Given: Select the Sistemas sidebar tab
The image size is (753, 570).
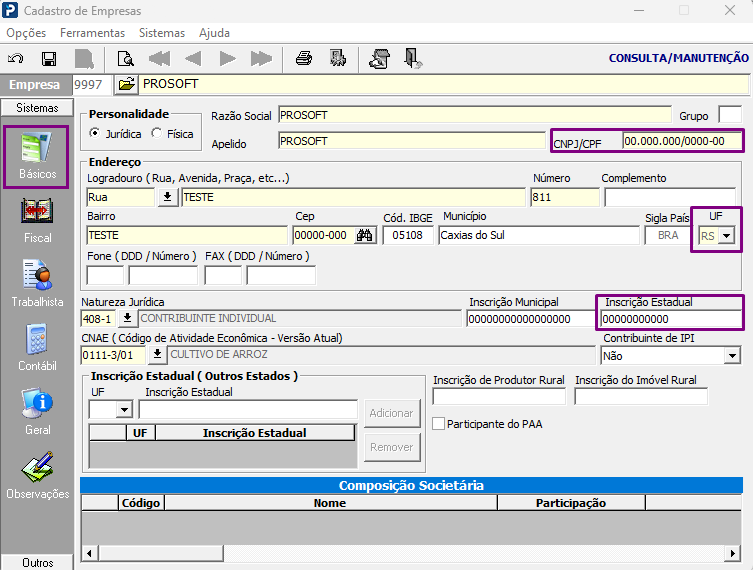Looking at the screenshot, I should [37, 108].
